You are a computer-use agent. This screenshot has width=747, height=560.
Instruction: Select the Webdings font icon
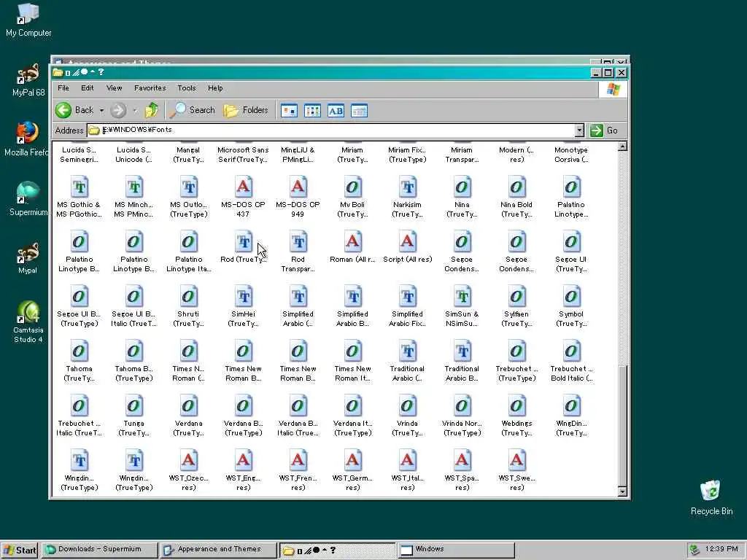517,406
